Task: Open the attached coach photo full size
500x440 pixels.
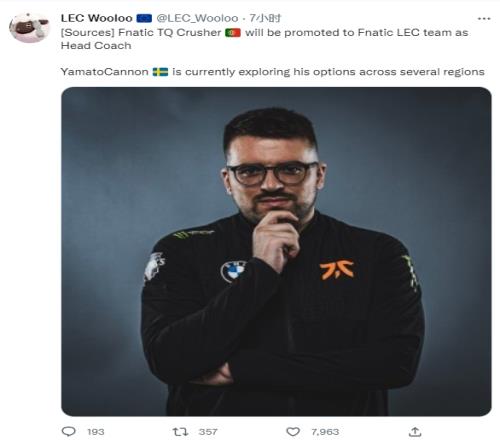Action: pyautogui.click(x=276, y=251)
